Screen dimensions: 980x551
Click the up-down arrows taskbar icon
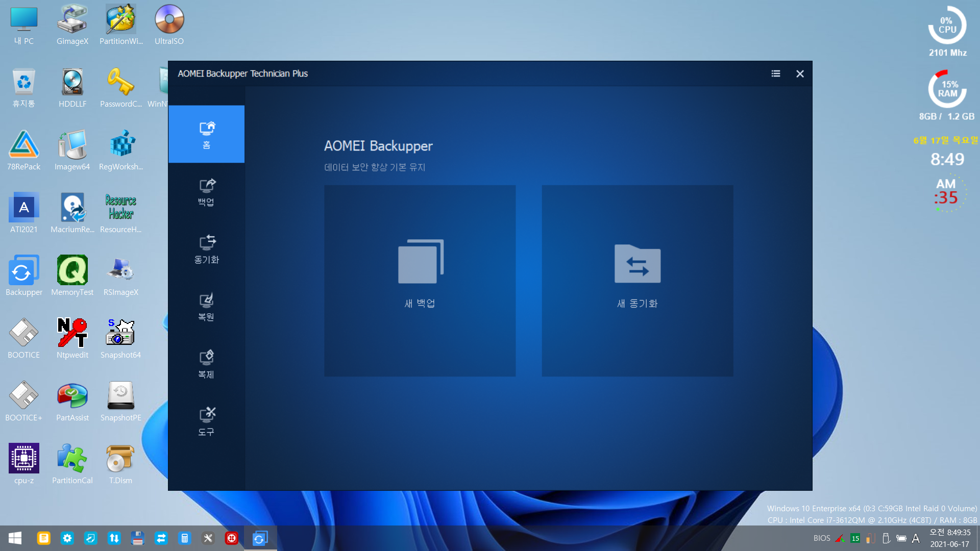[114, 538]
